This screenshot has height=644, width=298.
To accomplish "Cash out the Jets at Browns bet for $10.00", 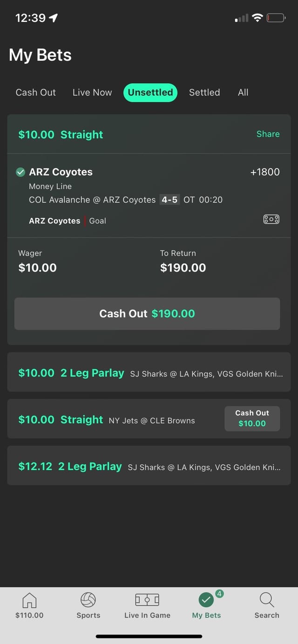I will [x=252, y=418].
